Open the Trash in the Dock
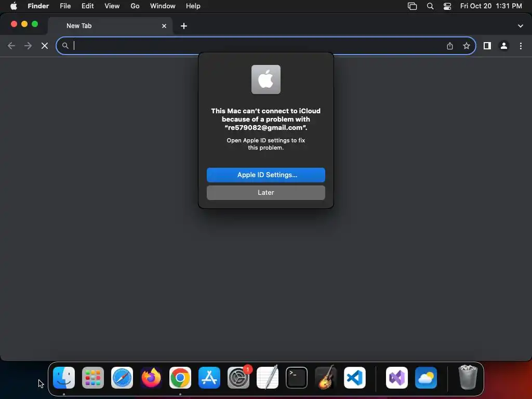This screenshot has width=532, height=399. (x=468, y=378)
